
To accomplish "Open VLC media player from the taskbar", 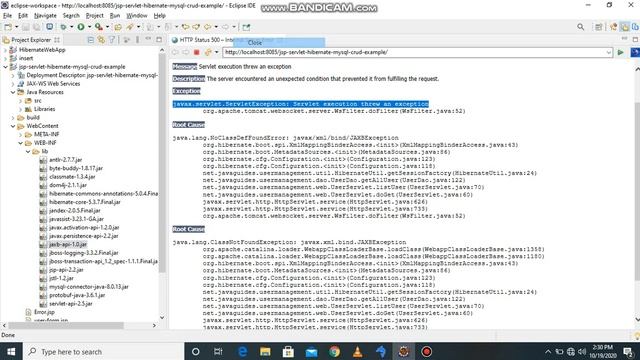I will tap(358, 351).
